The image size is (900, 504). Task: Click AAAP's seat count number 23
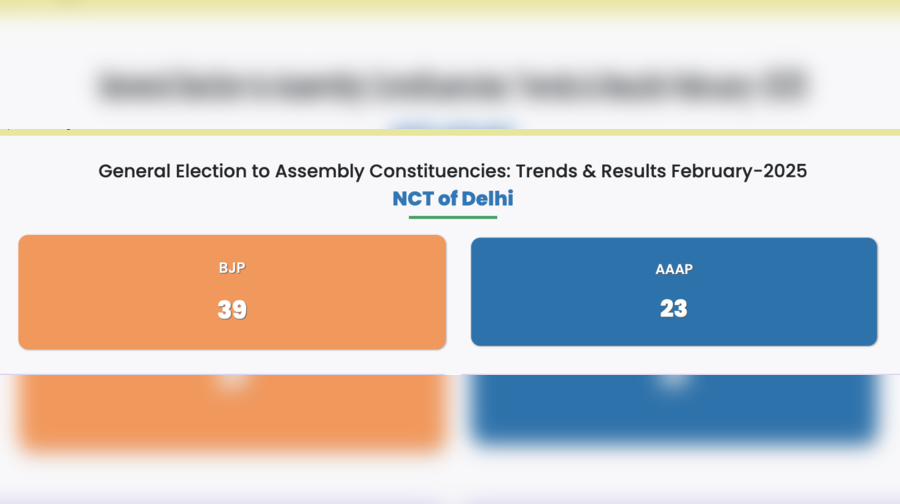tap(673, 309)
